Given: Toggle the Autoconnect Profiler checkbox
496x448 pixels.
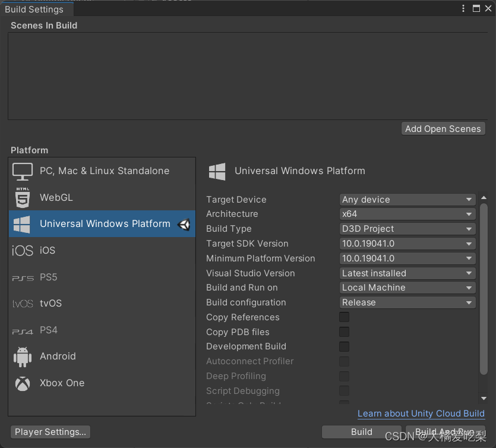Looking at the screenshot, I should tap(344, 361).
